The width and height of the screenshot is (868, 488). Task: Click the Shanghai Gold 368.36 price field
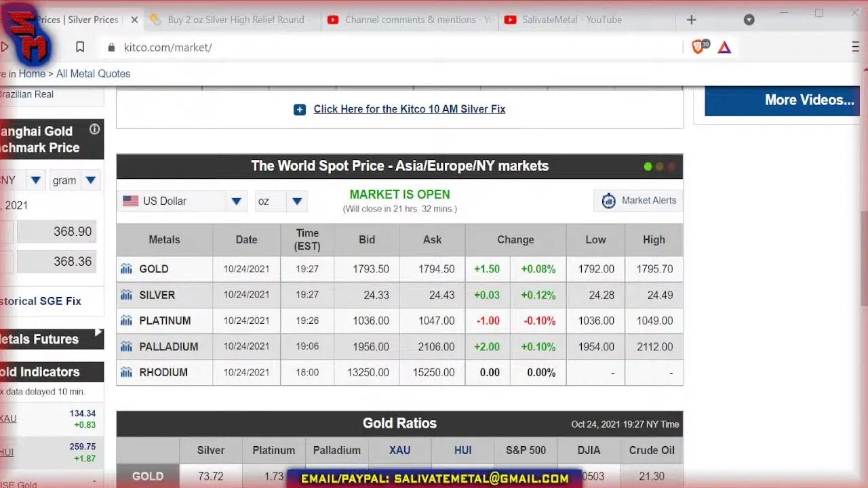[x=56, y=262]
